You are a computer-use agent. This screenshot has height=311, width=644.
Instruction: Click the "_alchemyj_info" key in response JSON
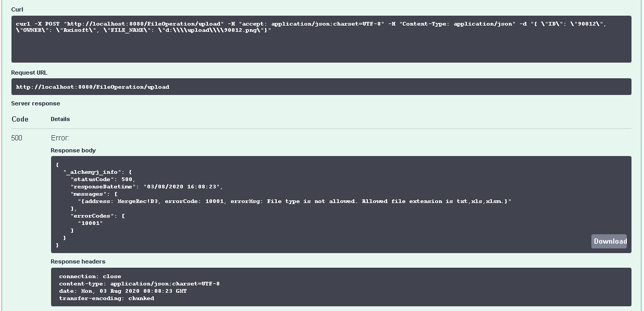tap(91, 172)
